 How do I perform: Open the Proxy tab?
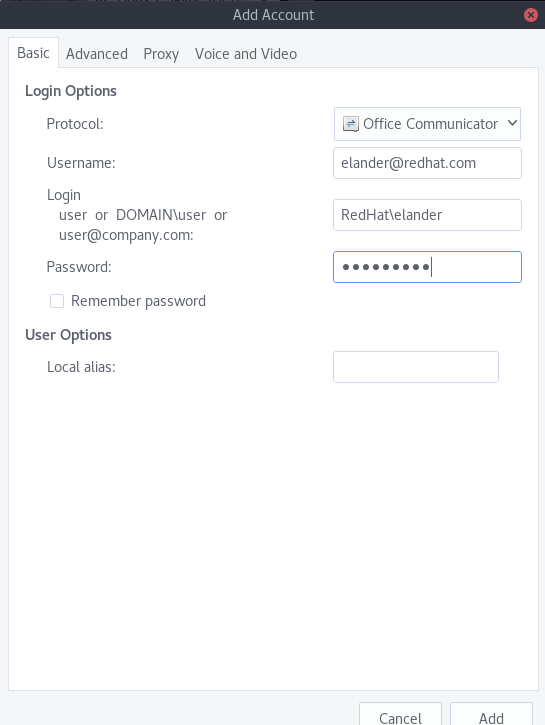click(161, 54)
